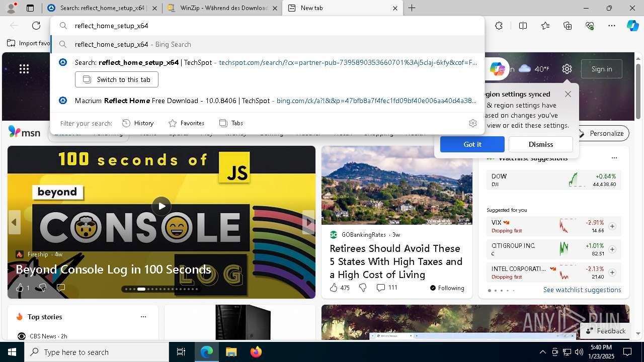The width and height of the screenshot is (644, 362).
Task: Click the Personalize button
Action: (x=601, y=133)
